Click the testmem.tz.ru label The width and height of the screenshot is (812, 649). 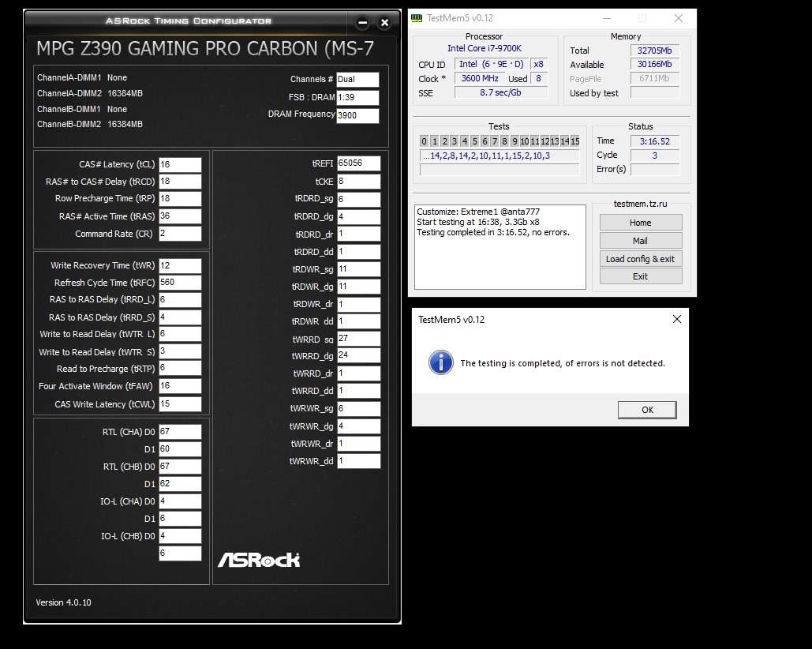641,204
